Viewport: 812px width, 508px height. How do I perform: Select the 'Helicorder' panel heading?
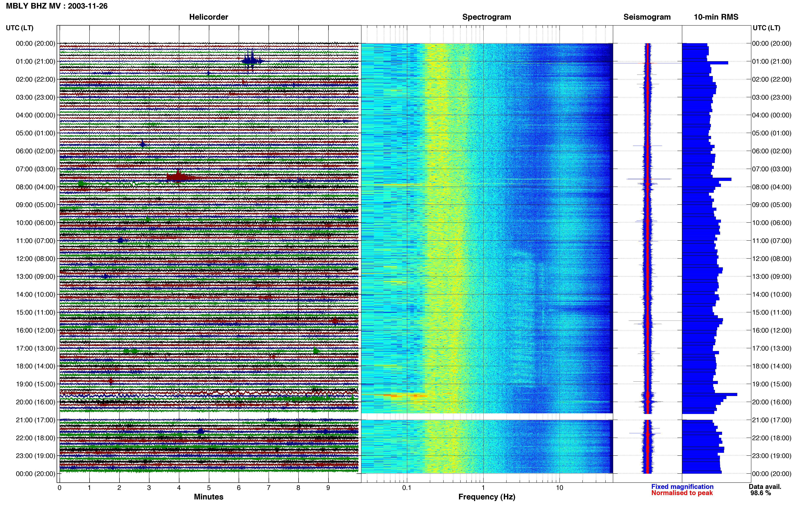click(x=209, y=17)
